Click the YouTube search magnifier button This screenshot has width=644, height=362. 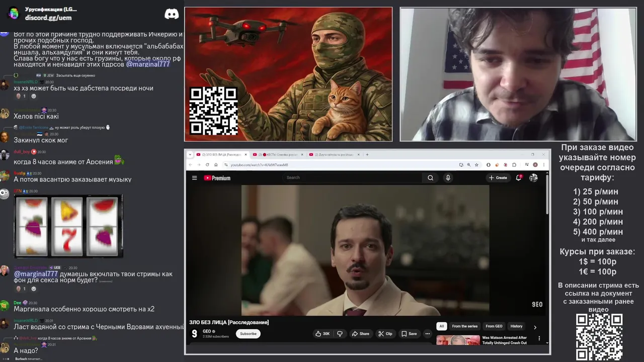pyautogui.click(x=430, y=177)
